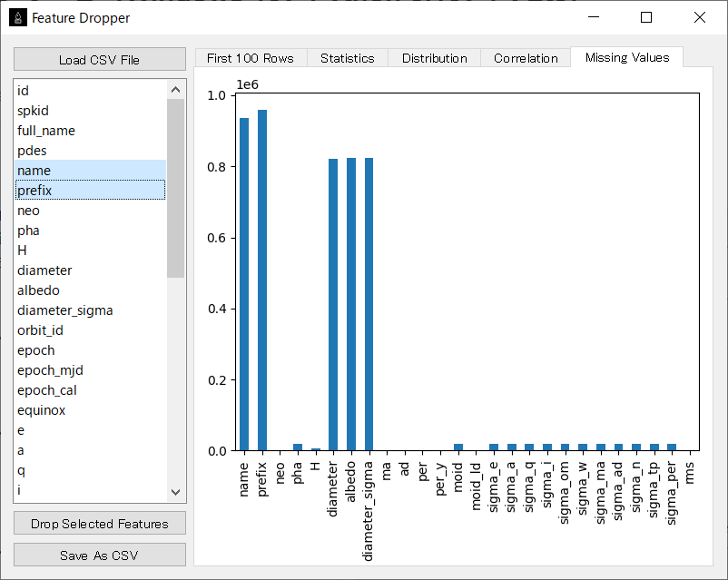The width and height of the screenshot is (728, 580).
Task: Select 'neo' in the feature list
Action: point(91,211)
